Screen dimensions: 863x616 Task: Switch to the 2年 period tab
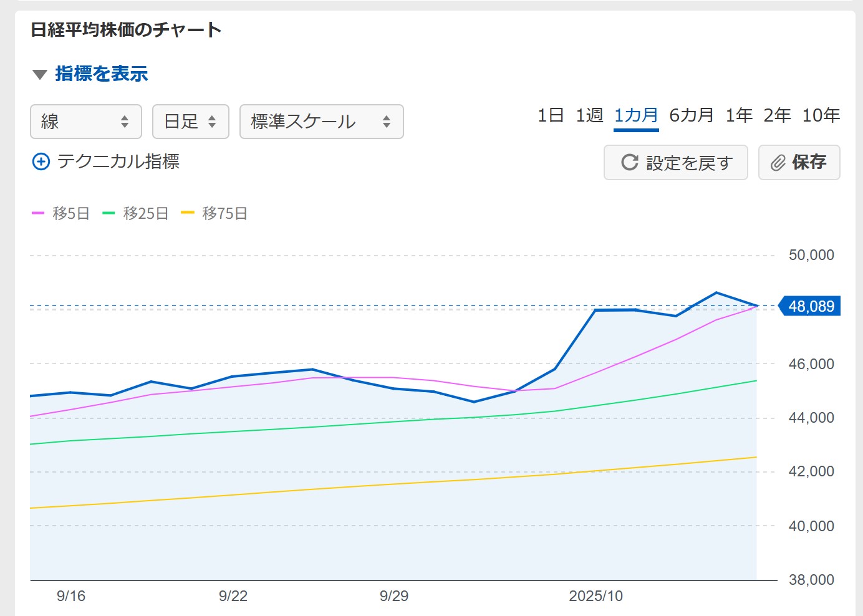tap(777, 115)
